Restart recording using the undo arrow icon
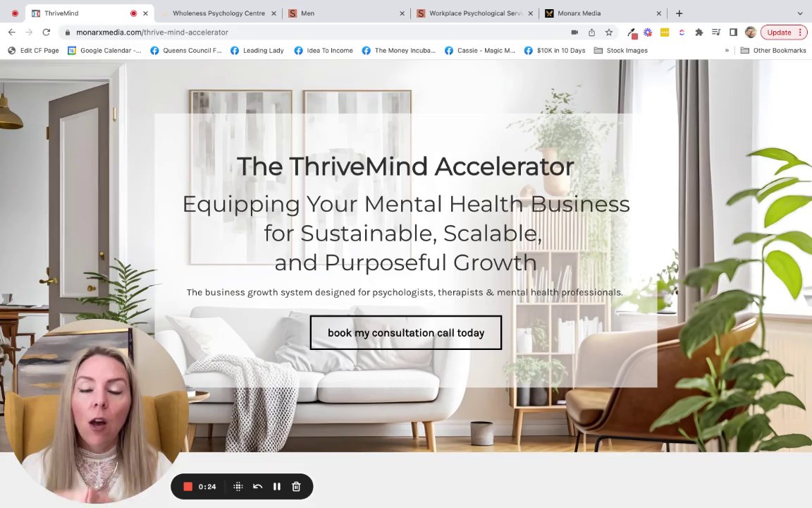 tap(257, 486)
